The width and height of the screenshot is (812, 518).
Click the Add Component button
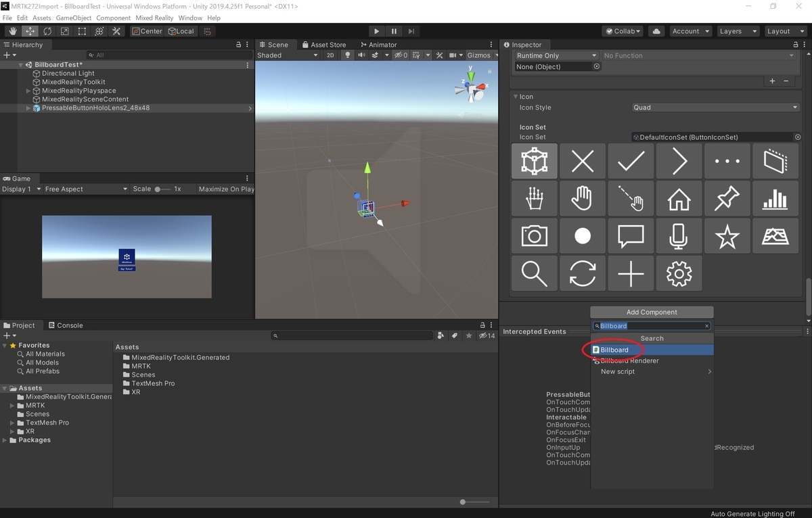652,312
